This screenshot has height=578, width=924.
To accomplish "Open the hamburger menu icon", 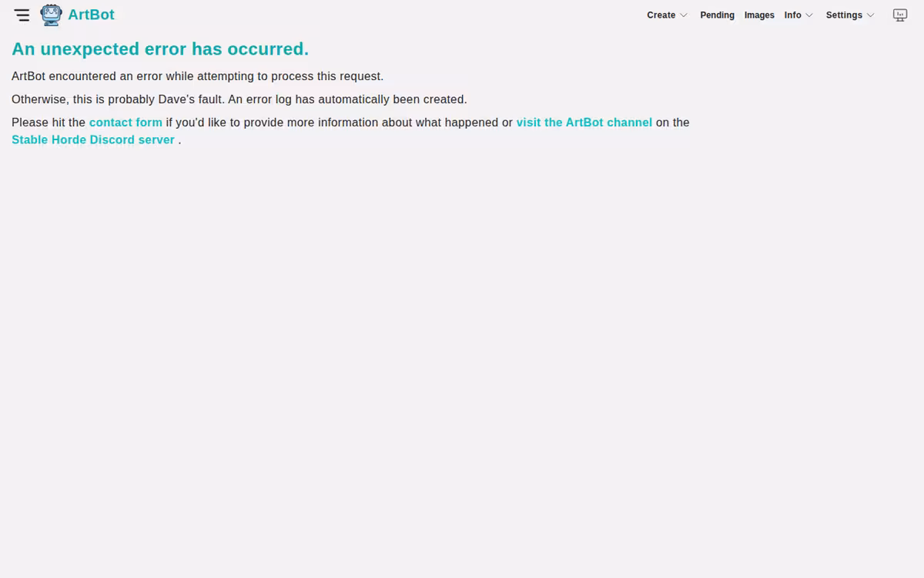I will (x=22, y=15).
